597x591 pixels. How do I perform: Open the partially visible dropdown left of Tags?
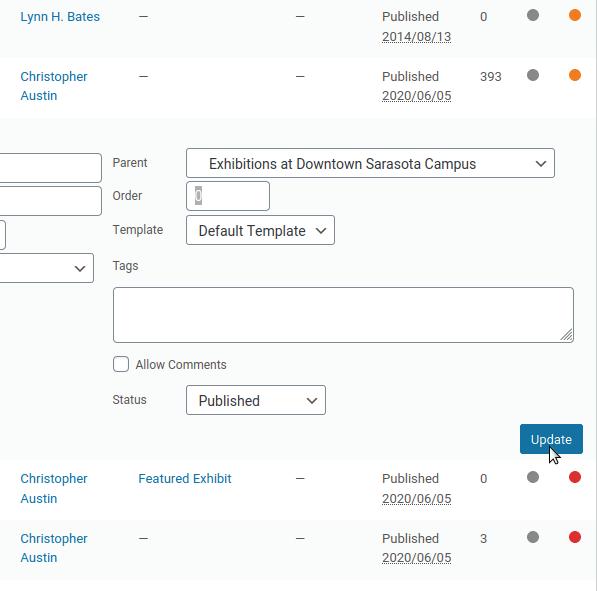point(46,268)
